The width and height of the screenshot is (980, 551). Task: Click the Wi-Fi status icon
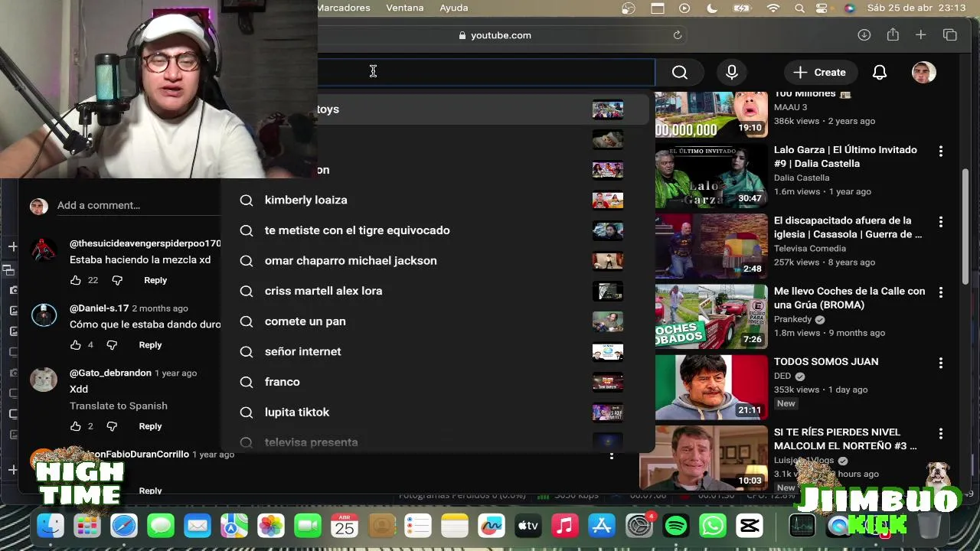coord(773,8)
